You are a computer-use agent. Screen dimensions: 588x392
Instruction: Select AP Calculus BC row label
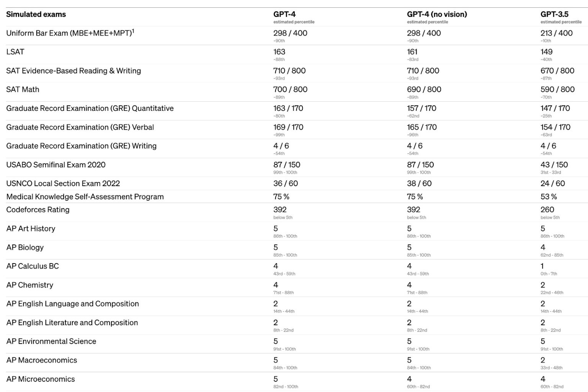[x=33, y=266]
